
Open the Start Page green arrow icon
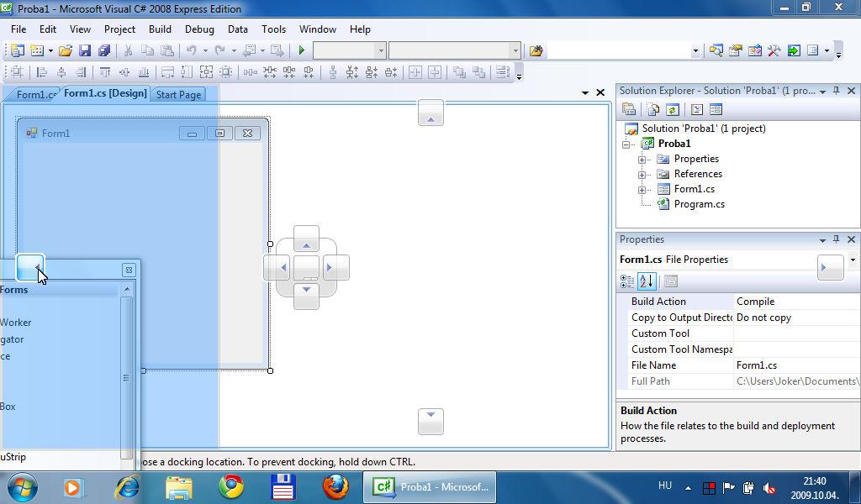tap(794, 51)
